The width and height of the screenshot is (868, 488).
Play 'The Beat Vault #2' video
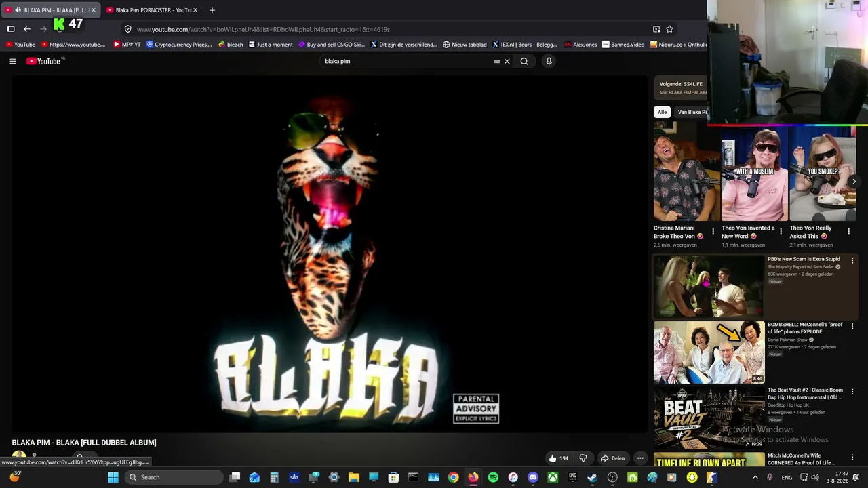tap(709, 418)
